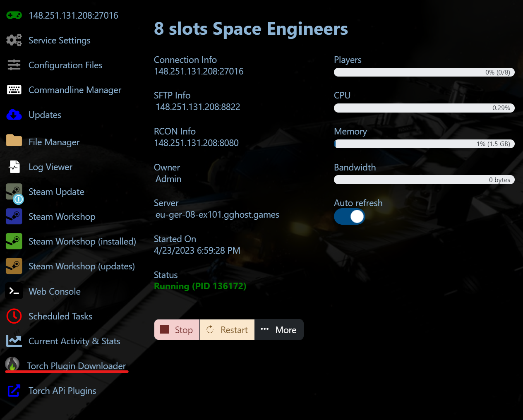Open Torch APi Plugins link
The height and width of the screenshot is (420, 523).
(x=62, y=391)
